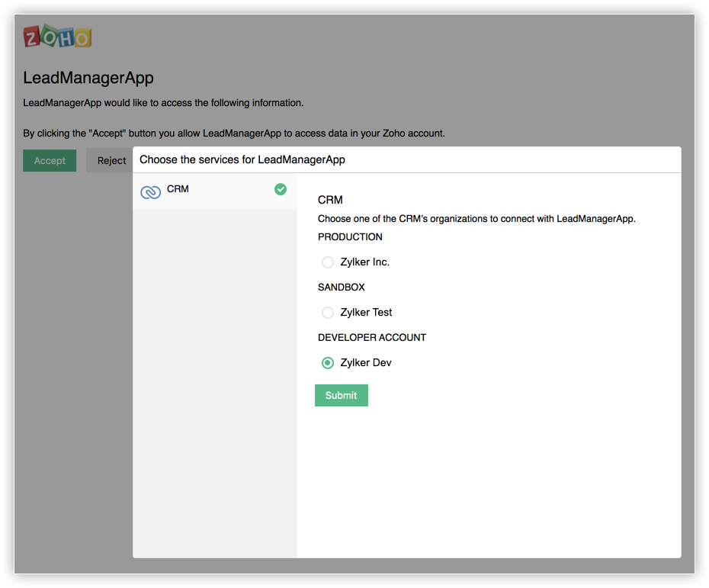Click the Zylker Dev label text
This screenshot has height=588, width=709.
coord(366,363)
